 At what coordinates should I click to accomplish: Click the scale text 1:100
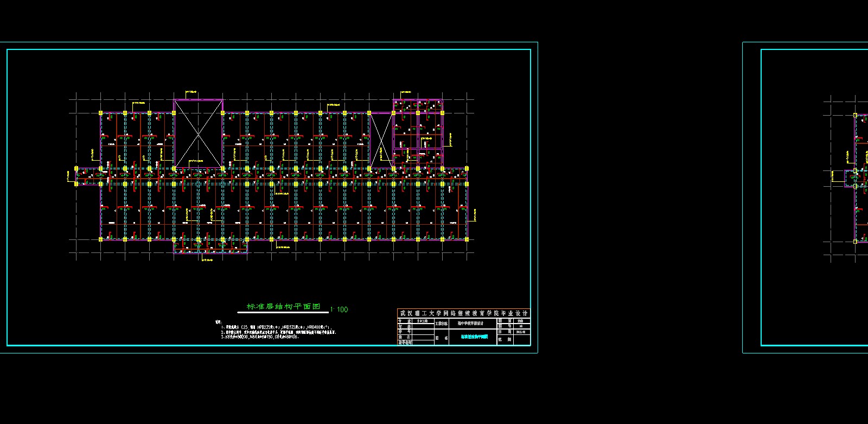[x=339, y=309]
